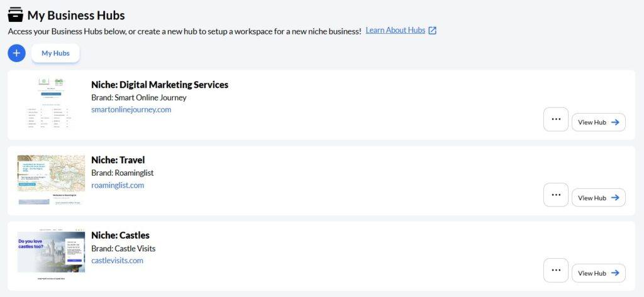
Task: Click the Niche: Castles title
Action: [121, 235]
